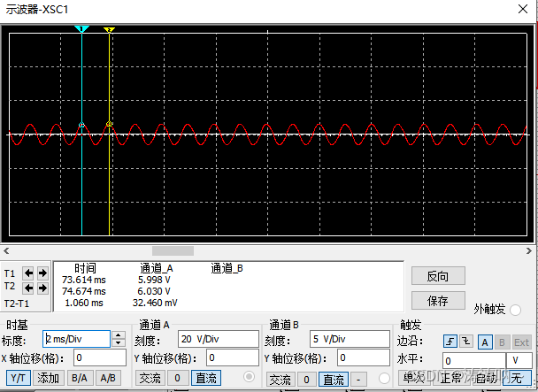
Task: Click the Channel B minus (invert) button
Action: [x=358, y=380]
